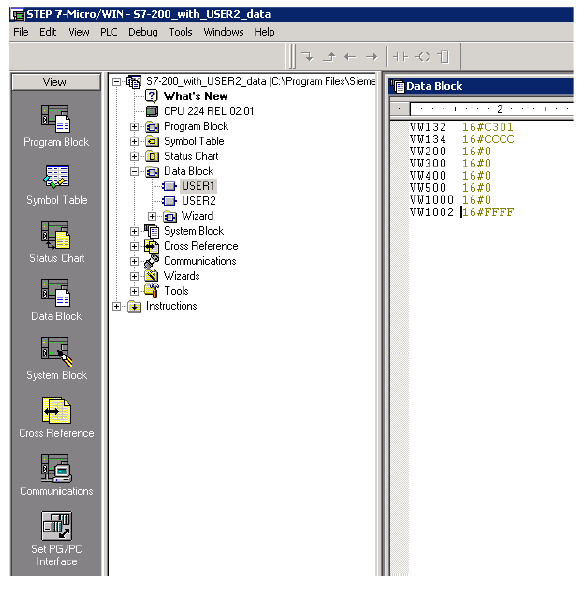Click the insert coil toolbar icon
This screenshot has width=588, height=595.
(x=423, y=57)
